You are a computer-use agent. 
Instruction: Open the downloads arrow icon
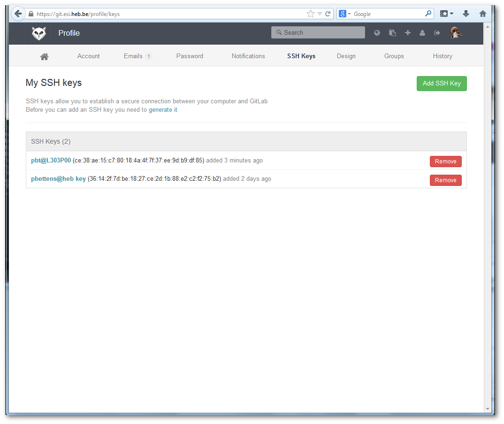[x=466, y=14]
